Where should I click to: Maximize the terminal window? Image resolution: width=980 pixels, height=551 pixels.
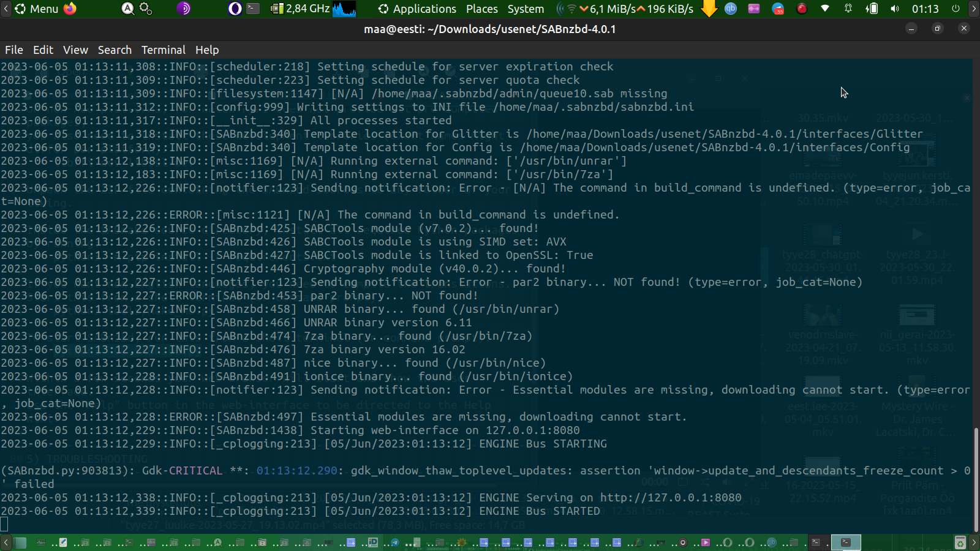click(937, 28)
